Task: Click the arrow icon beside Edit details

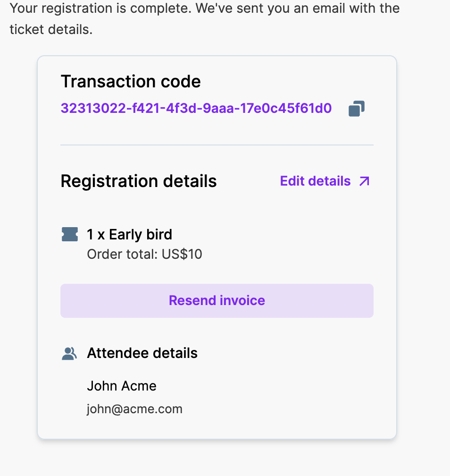Action: click(364, 181)
